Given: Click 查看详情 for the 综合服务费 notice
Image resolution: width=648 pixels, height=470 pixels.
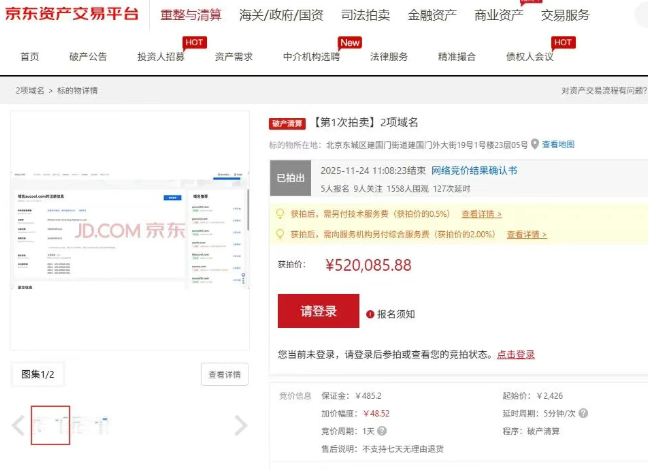Looking at the screenshot, I should pos(527,234).
